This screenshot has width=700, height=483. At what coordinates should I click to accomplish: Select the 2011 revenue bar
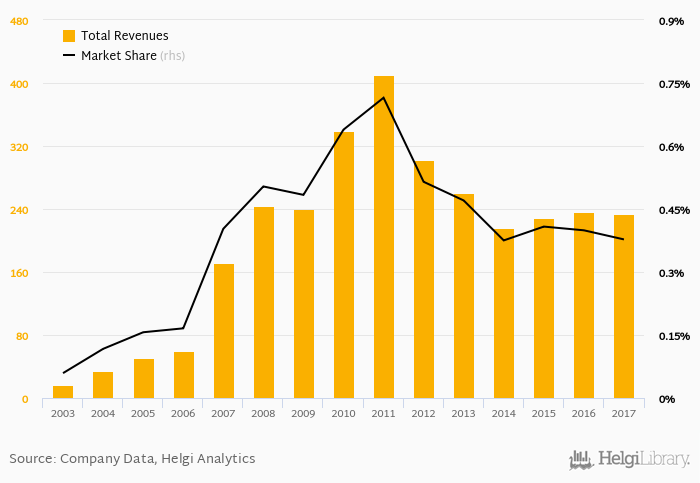point(384,237)
